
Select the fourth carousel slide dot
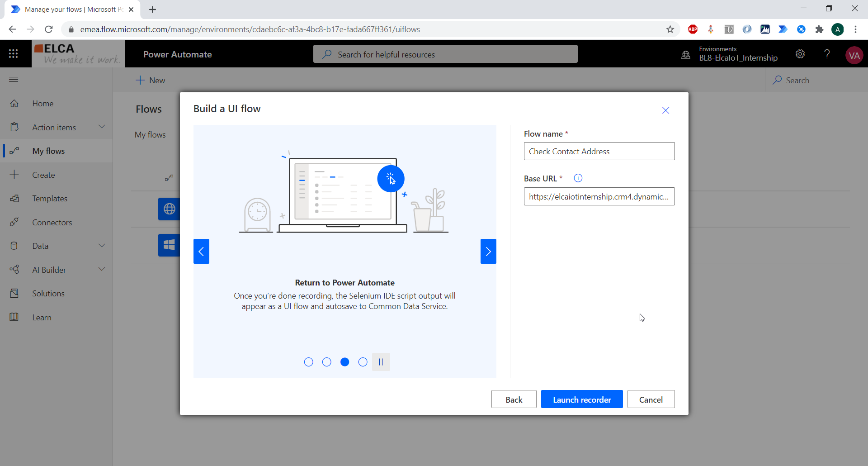click(x=363, y=362)
